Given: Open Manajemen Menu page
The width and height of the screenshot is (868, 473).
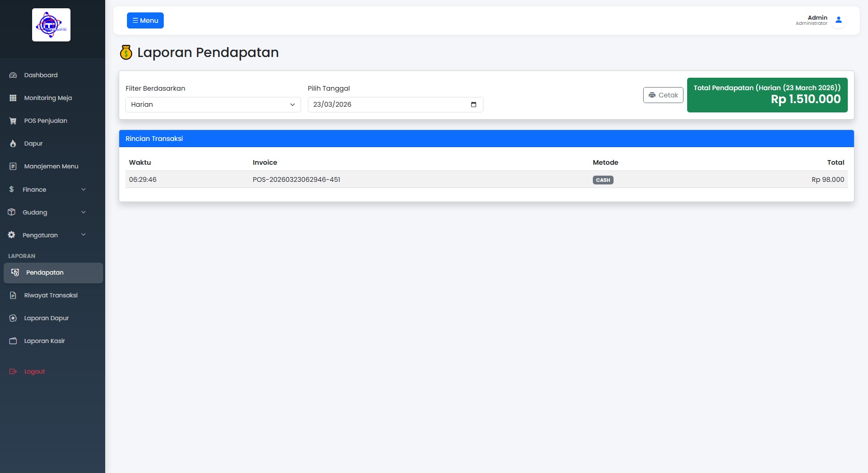Looking at the screenshot, I should [51, 166].
